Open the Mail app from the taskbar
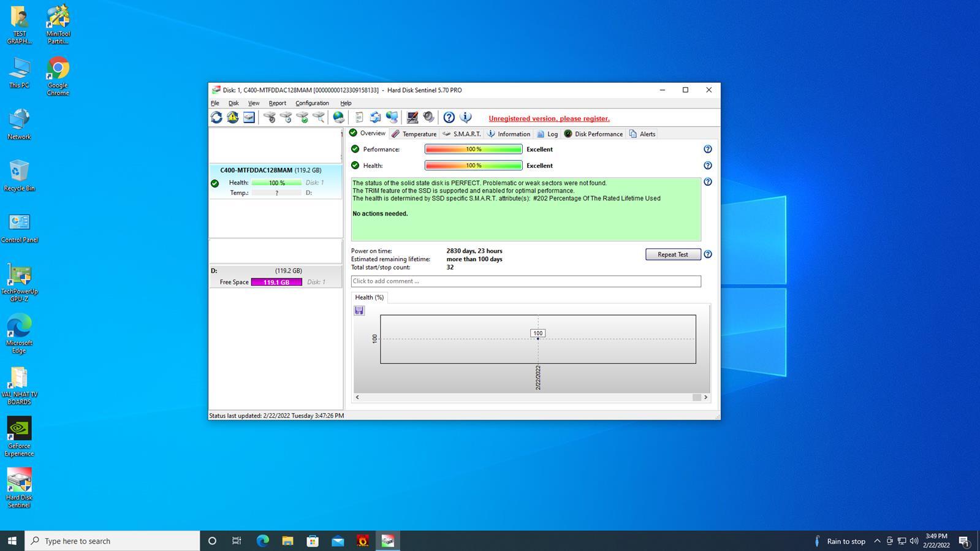 (x=338, y=541)
